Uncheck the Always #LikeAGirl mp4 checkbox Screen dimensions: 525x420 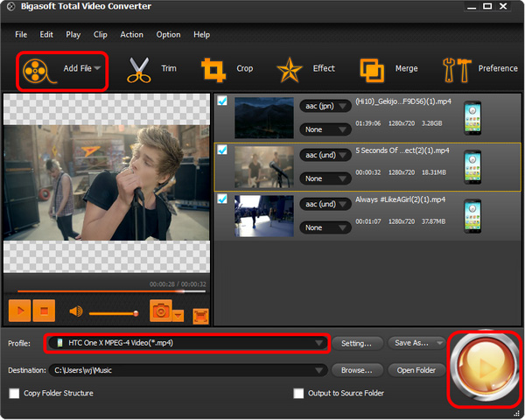222,199
